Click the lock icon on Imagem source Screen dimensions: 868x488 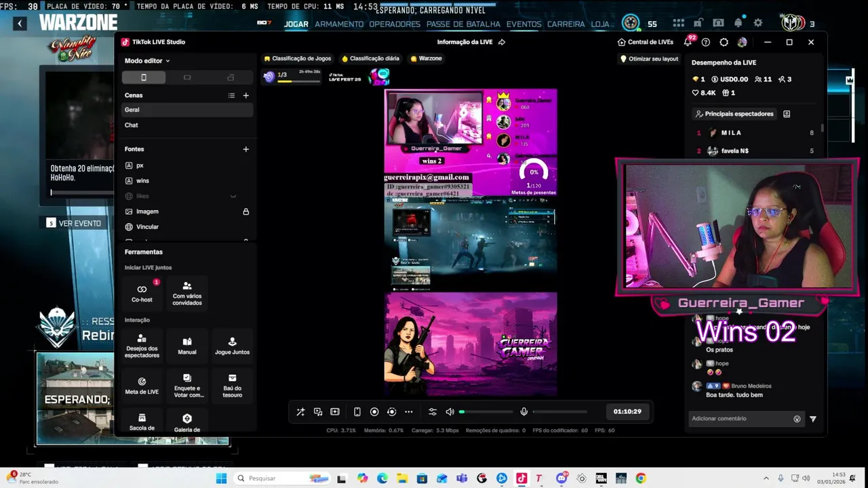point(246,211)
